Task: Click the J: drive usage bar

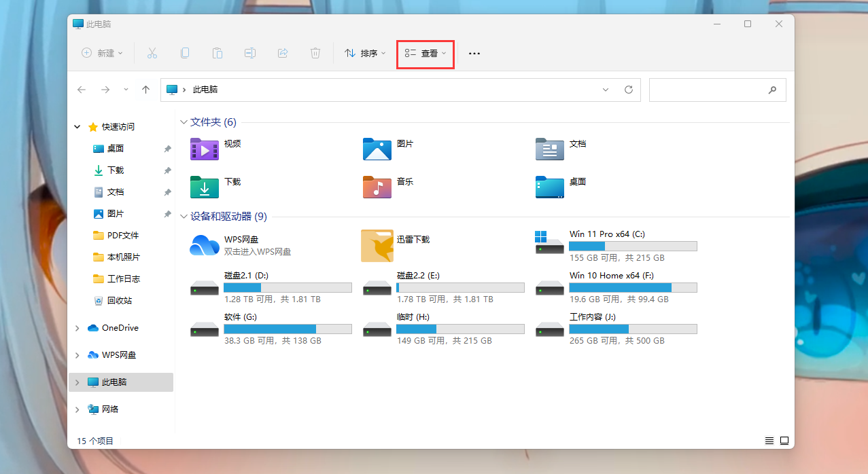Action: [633, 329]
